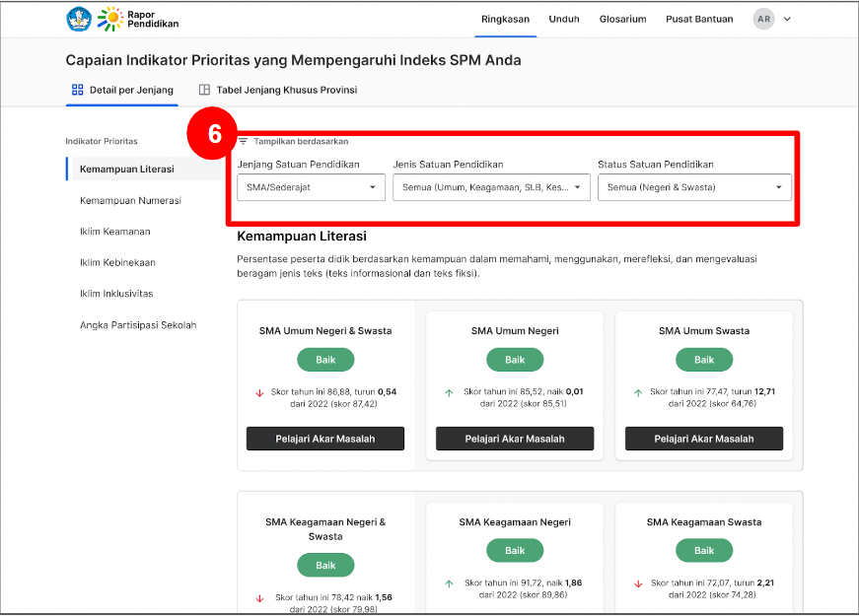This screenshot has width=859, height=616.
Task: Open the AR user avatar
Action: 763,19
